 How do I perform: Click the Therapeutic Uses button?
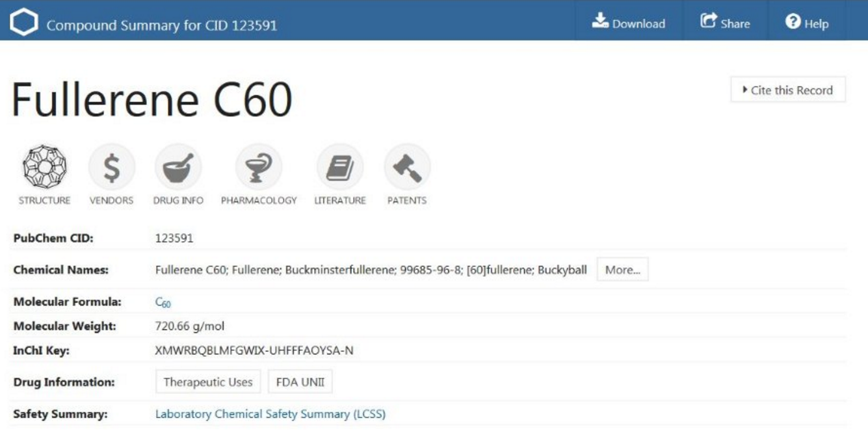[x=208, y=382]
